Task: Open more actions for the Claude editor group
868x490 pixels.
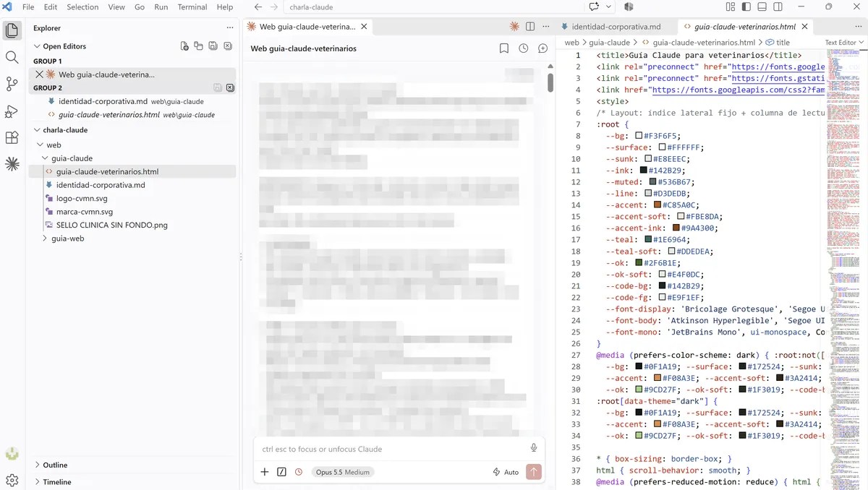Action: (545, 27)
